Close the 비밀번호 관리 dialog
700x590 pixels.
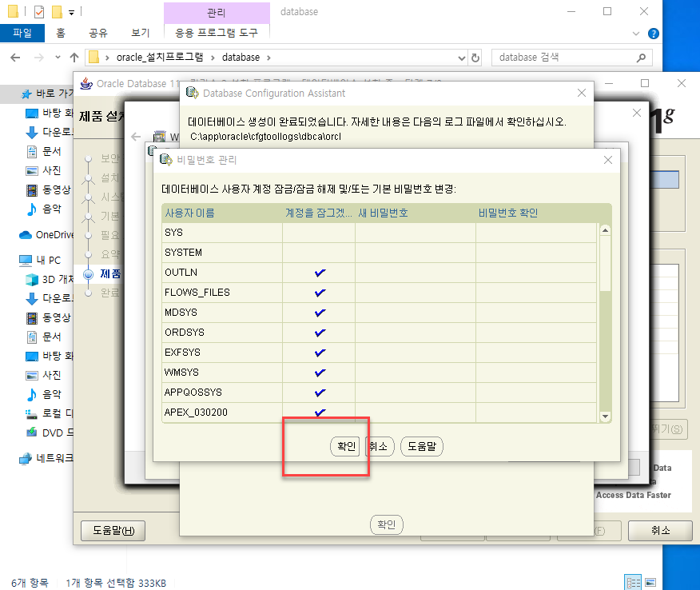coord(607,160)
